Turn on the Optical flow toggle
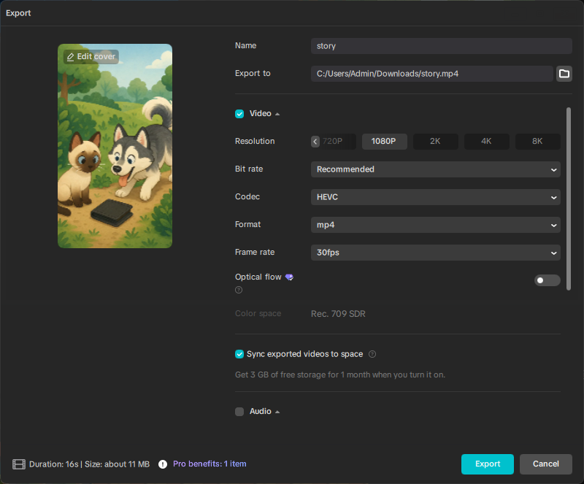The image size is (584, 484). (547, 280)
